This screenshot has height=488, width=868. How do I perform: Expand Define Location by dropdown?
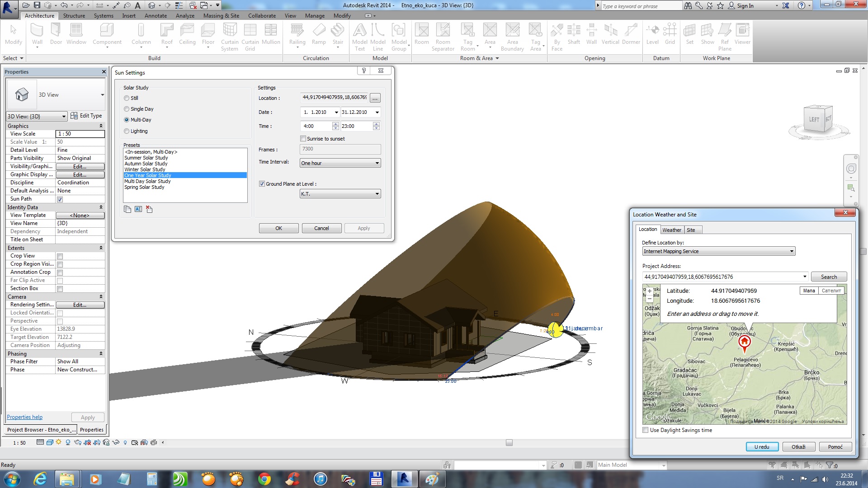click(x=718, y=251)
